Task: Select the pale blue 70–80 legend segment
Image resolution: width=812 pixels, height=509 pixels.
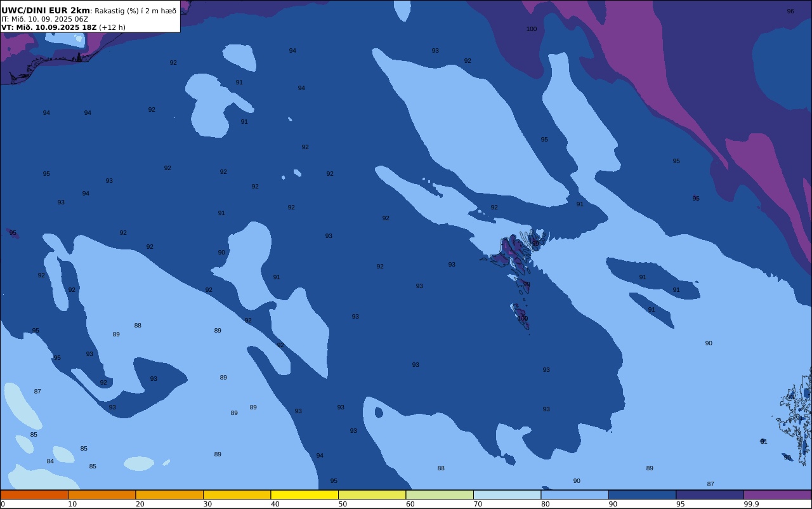Action: tap(507, 494)
